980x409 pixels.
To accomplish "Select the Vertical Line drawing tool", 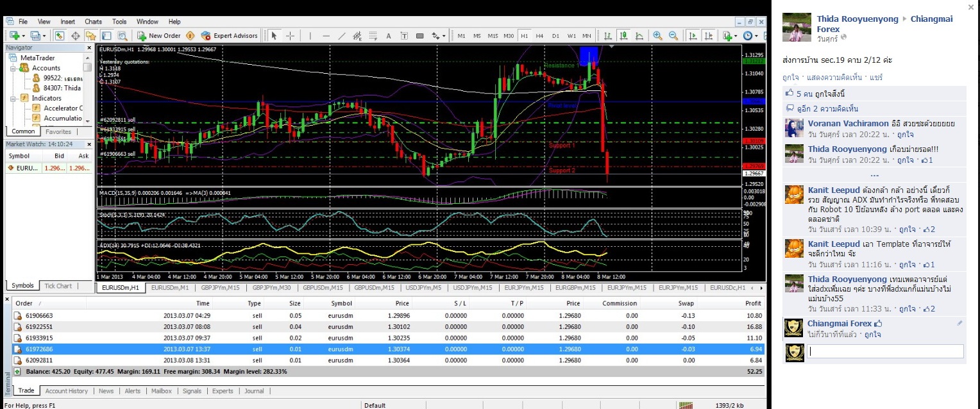I will [310, 36].
